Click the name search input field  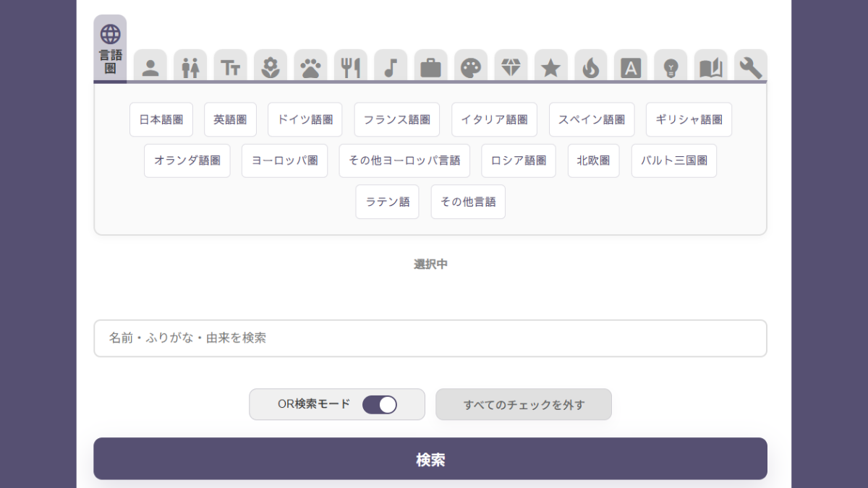[x=430, y=338]
